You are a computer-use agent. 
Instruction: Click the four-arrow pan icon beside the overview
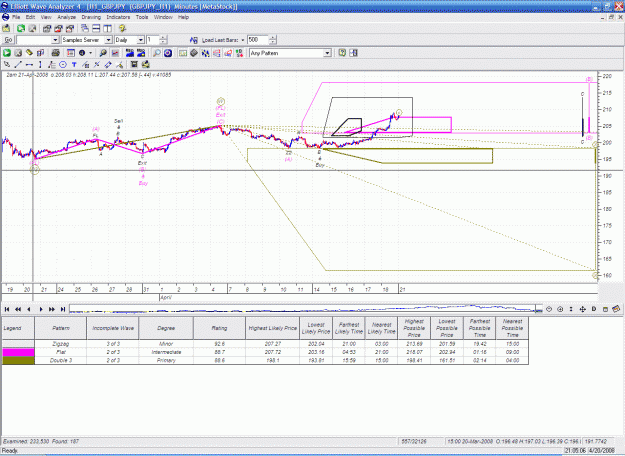tap(582, 309)
